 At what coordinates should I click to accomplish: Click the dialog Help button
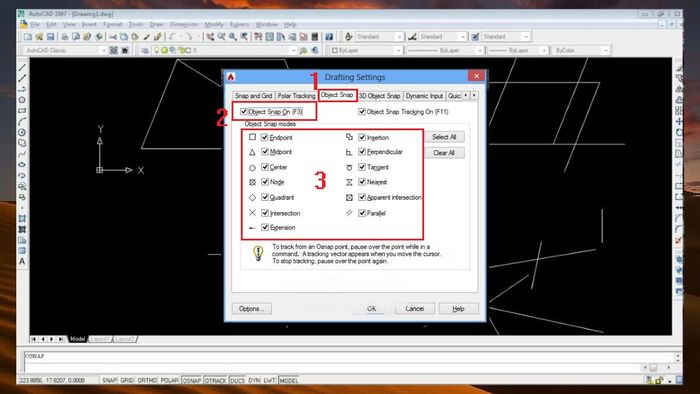pyautogui.click(x=458, y=309)
